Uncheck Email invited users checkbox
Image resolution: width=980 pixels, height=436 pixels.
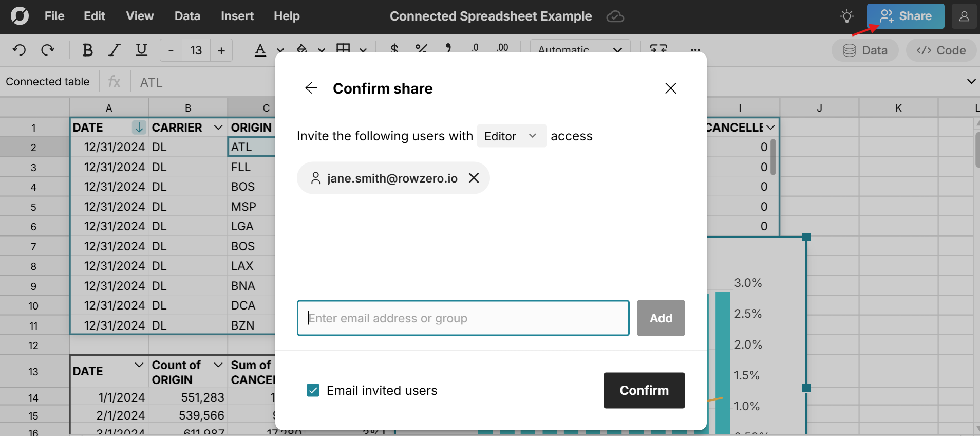pos(313,390)
